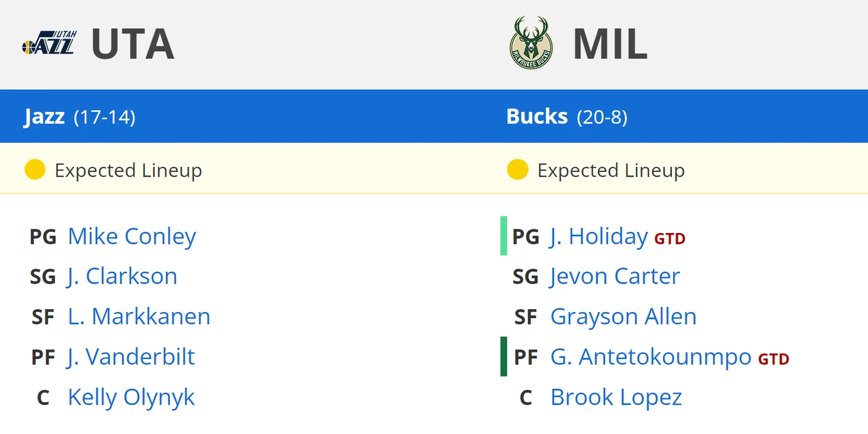Image resolution: width=868 pixels, height=434 pixels.
Task: Click the Jazz team name in blue bar
Action: click(x=45, y=117)
